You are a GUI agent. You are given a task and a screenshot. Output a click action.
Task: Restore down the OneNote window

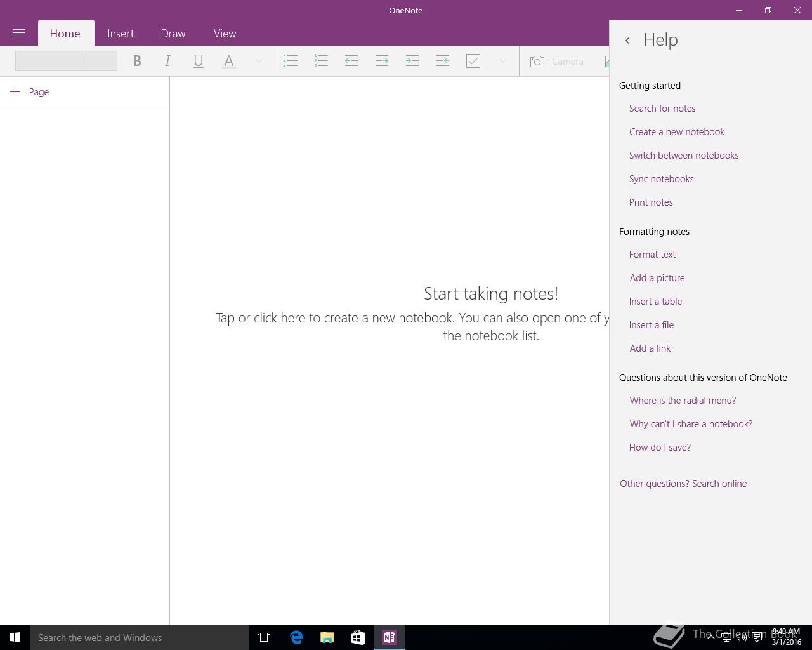pos(768,10)
